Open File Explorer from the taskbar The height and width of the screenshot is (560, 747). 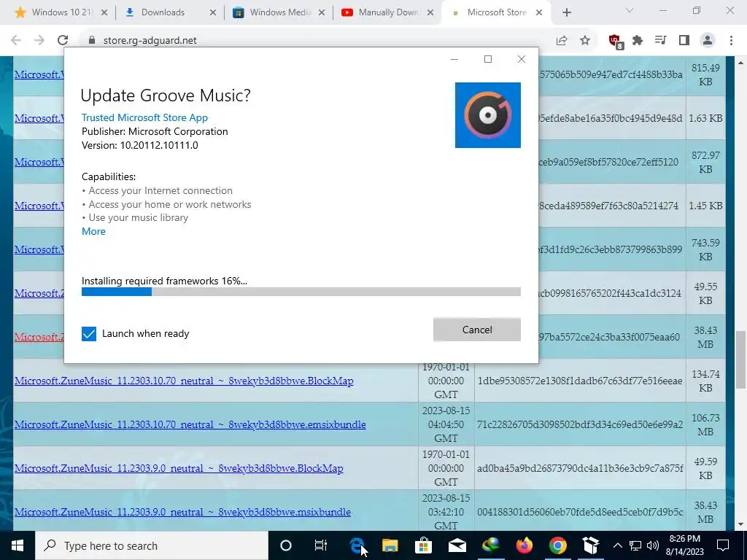390,545
